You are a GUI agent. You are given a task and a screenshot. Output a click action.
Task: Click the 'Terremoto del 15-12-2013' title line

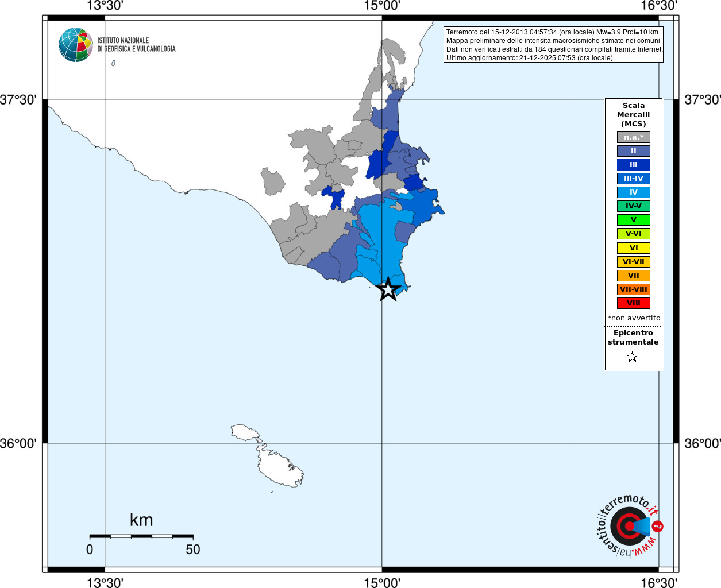click(552, 32)
